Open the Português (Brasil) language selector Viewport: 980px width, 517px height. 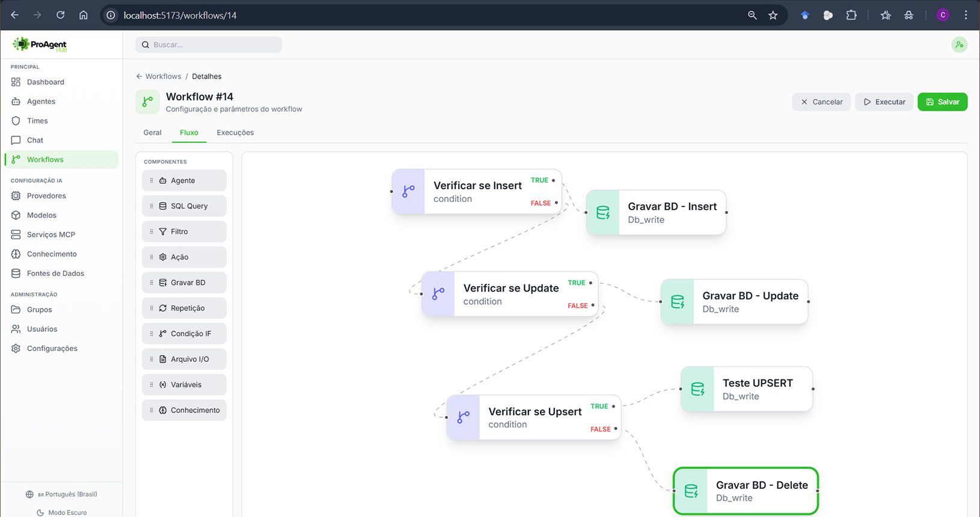coord(61,494)
